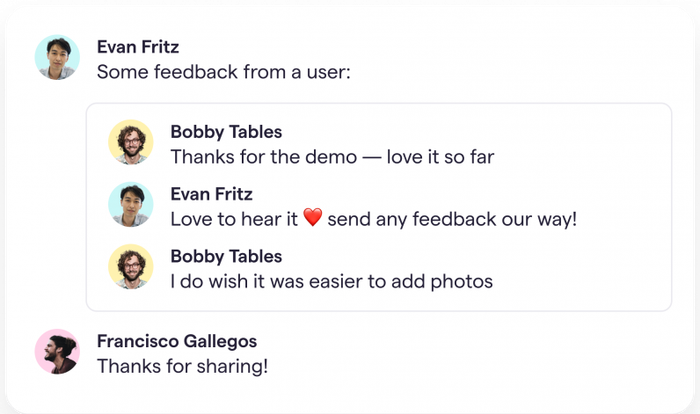
Task: Click Evan Fritz's avatar beside the top message
Action: (57, 58)
